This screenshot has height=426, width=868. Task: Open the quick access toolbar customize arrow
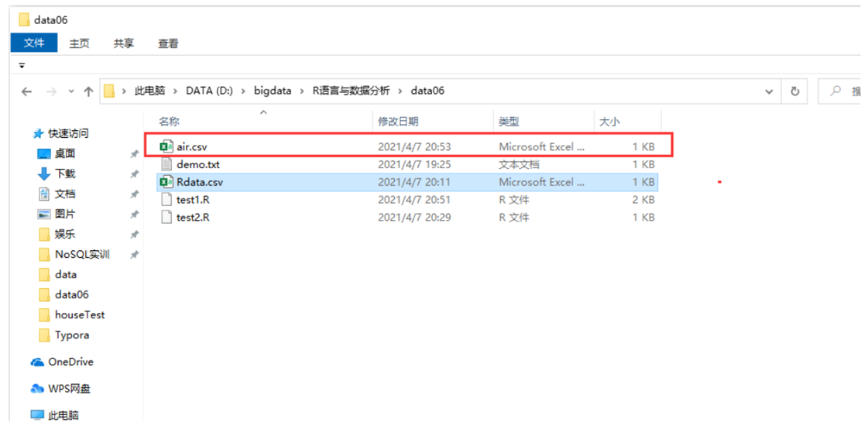coord(22,65)
